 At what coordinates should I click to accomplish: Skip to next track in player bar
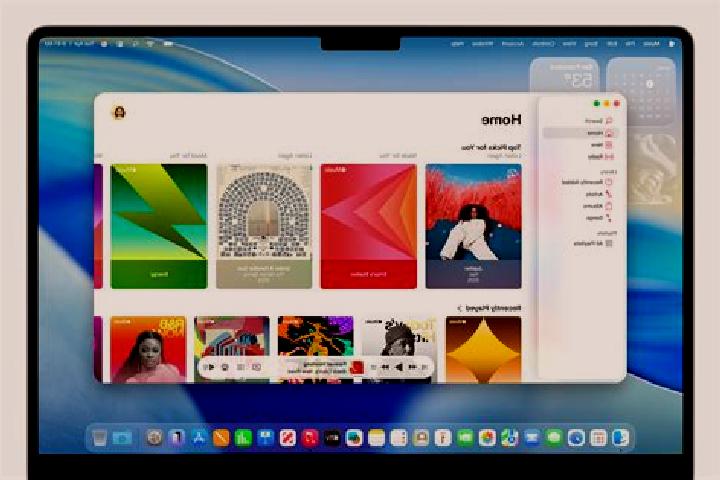pyautogui.click(x=385, y=367)
